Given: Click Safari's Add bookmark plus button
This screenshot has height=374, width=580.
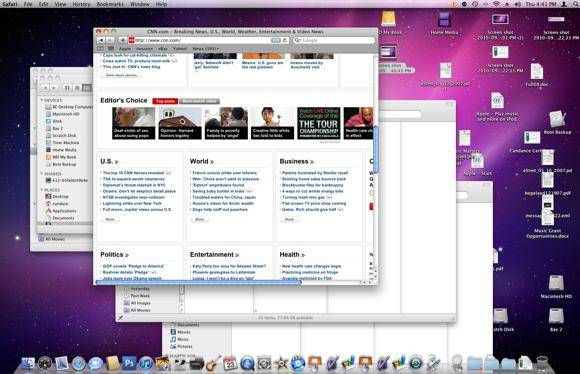Looking at the screenshot, I should point(122,40).
